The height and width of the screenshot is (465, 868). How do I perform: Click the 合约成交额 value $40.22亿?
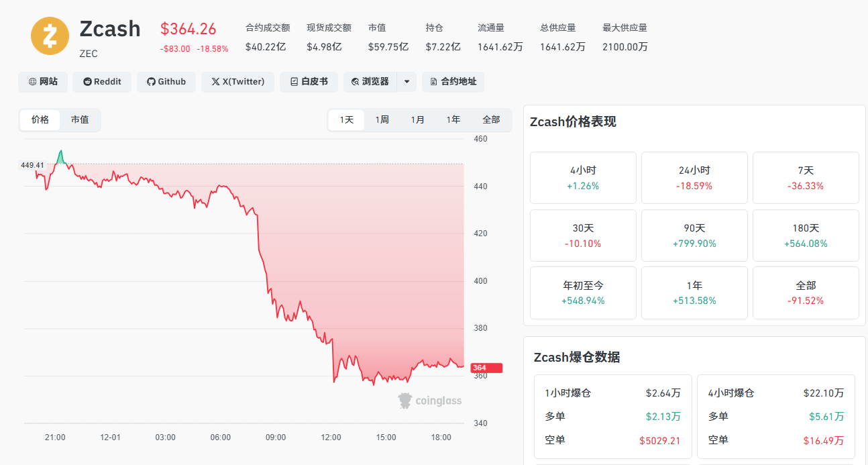point(266,47)
